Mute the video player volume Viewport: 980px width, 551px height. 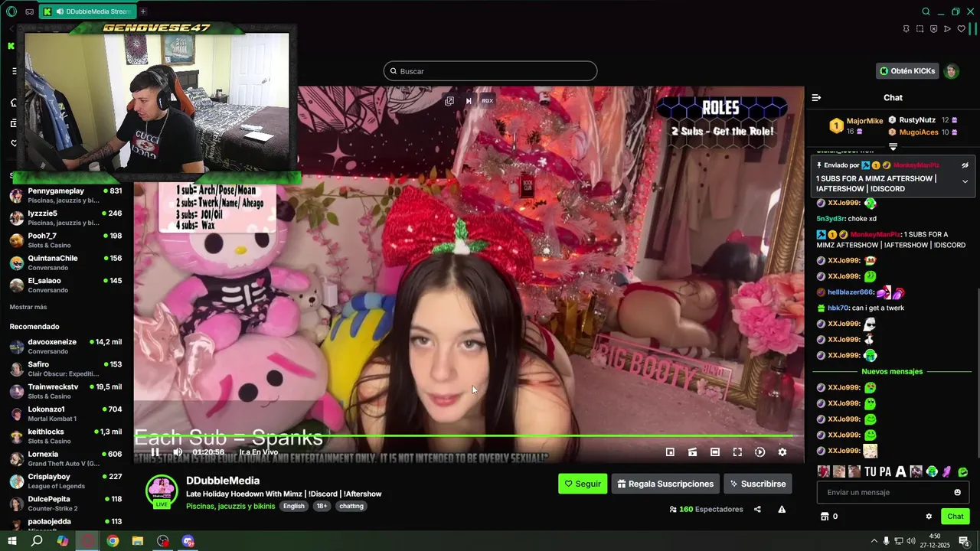tap(178, 452)
